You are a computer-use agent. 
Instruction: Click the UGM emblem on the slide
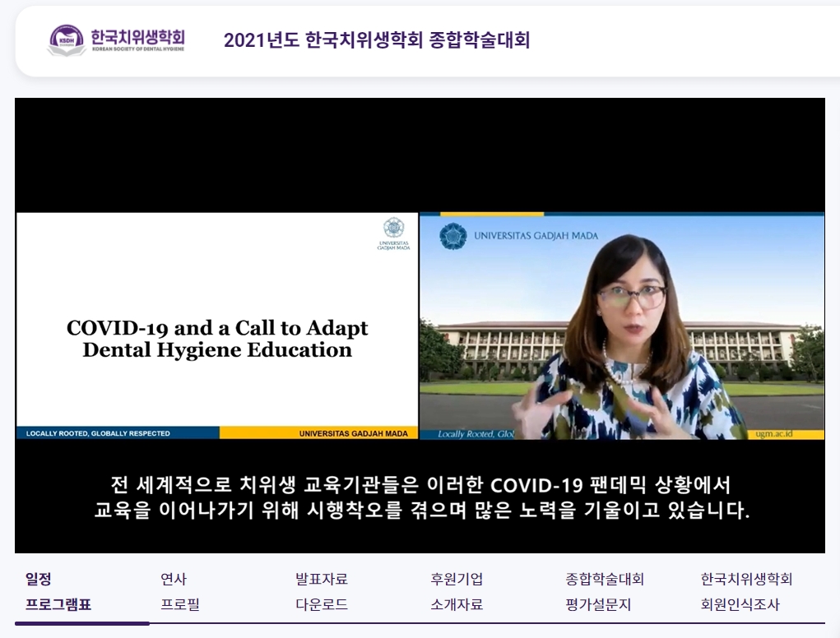393,228
